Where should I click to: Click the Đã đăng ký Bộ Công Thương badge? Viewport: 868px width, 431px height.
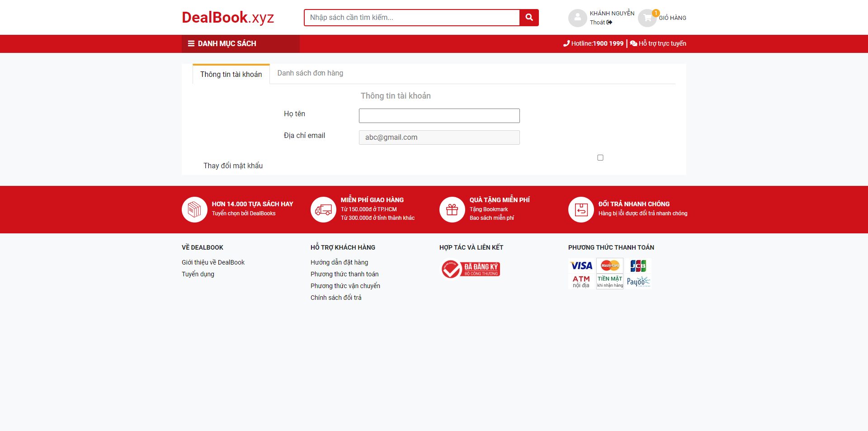[470, 269]
